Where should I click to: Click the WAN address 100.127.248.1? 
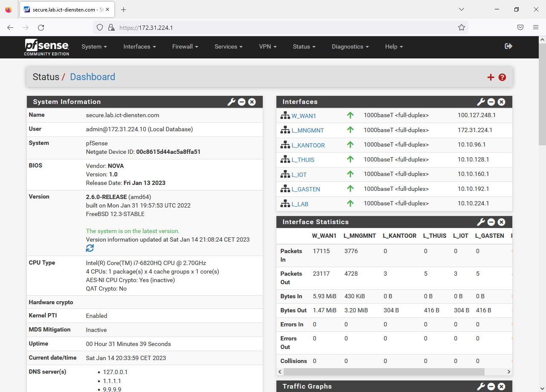point(477,115)
